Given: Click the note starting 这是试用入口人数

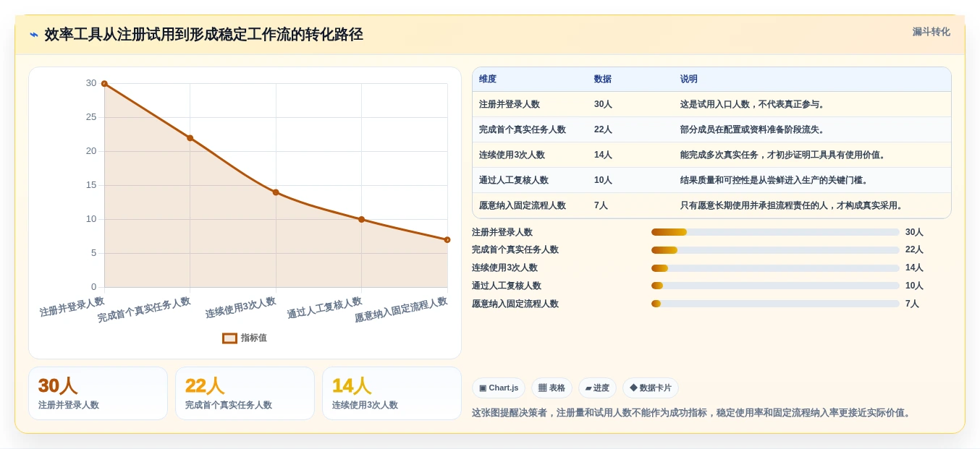Looking at the screenshot, I should click(754, 104).
